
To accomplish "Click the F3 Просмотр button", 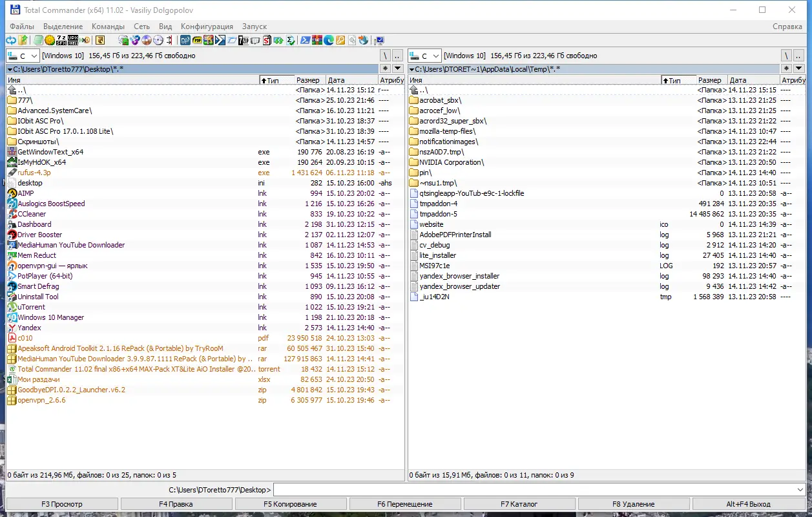I will point(62,504).
